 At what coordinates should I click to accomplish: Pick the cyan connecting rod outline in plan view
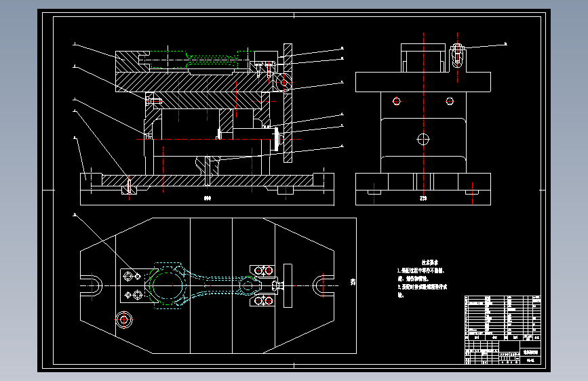point(204,285)
